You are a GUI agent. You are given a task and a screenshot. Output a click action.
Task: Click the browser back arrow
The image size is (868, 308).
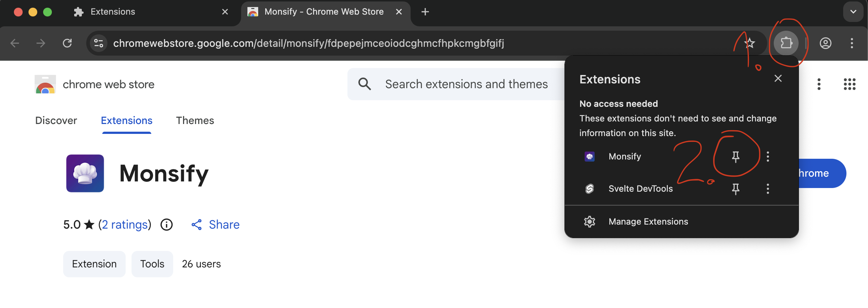point(15,43)
